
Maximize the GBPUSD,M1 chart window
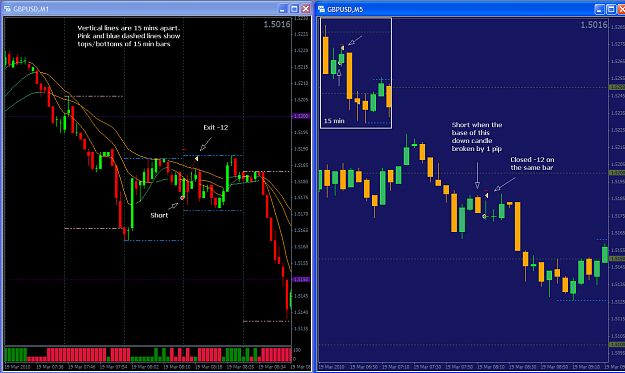(294, 9)
